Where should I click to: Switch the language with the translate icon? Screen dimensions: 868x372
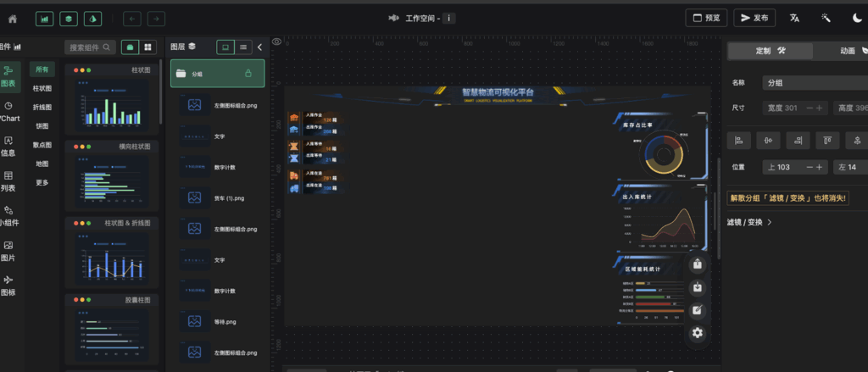click(x=794, y=18)
